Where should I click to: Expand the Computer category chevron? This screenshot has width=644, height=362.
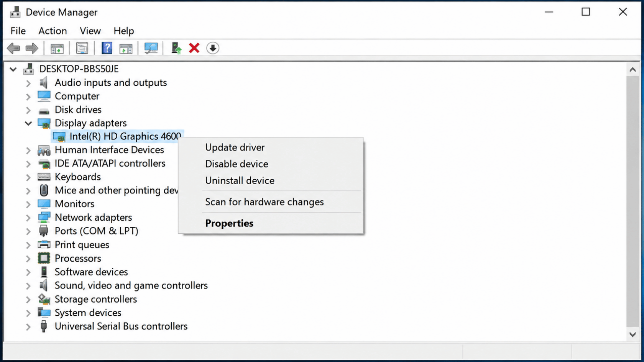28,97
